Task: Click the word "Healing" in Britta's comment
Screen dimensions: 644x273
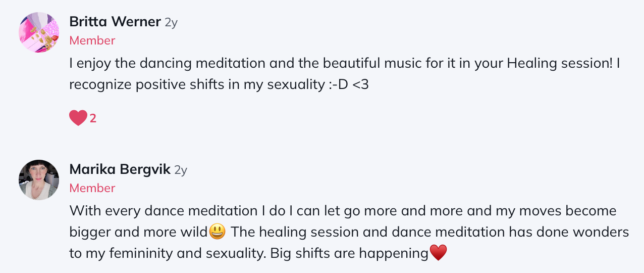Action: tap(531, 64)
